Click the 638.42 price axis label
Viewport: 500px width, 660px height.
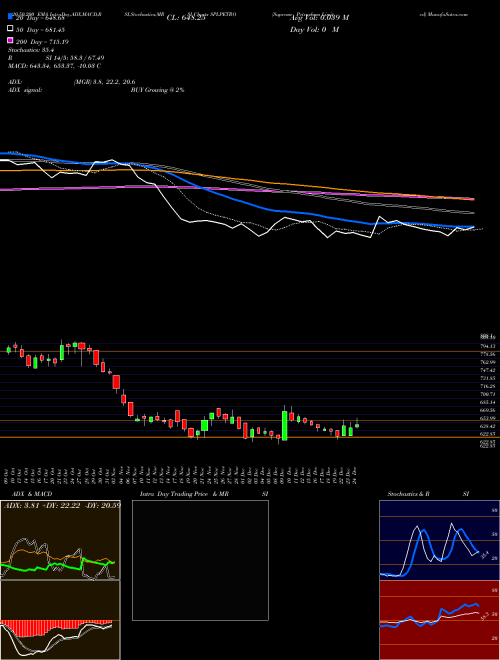tap(488, 426)
